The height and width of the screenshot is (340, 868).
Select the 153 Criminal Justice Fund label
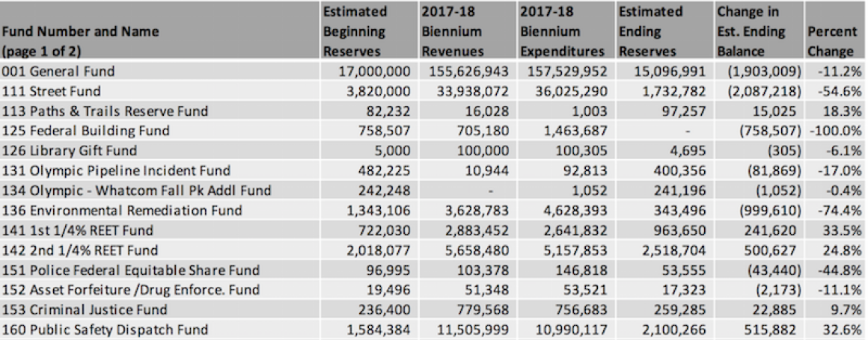pos(83,309)
